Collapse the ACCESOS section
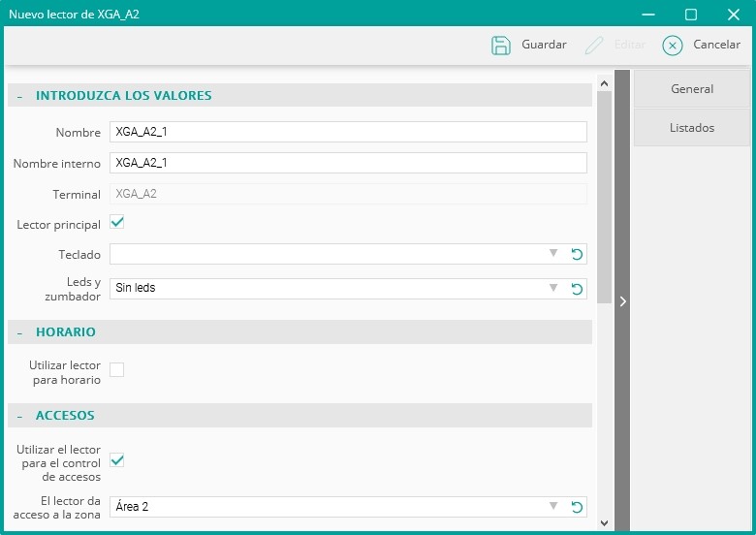Image resolution: width=756 pixels, height=535 pixels. [19, 417]
